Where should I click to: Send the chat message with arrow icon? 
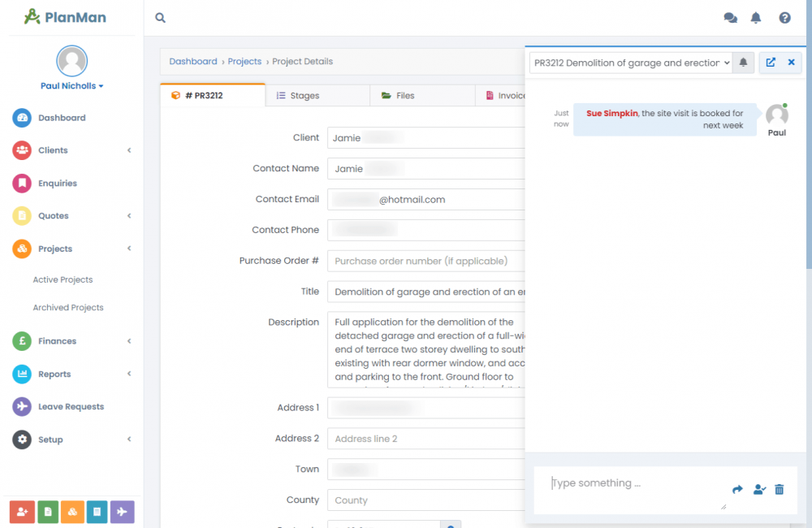(x=737, y=489)
